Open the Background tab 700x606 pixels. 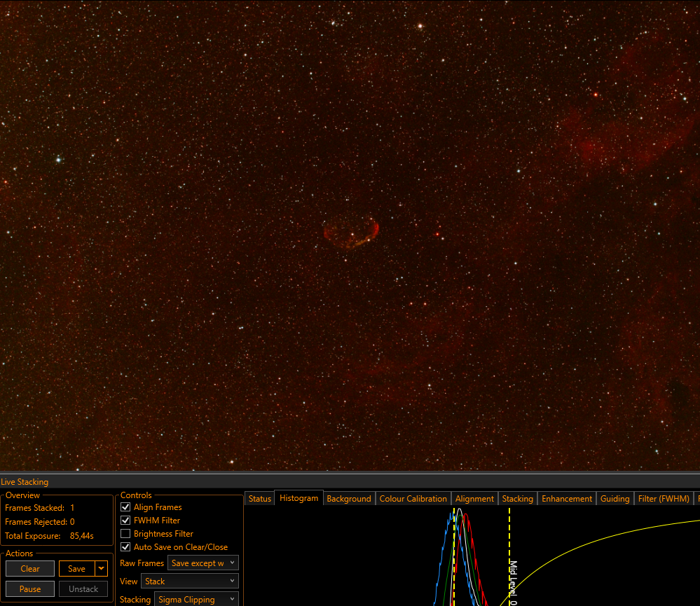[349, 498]
